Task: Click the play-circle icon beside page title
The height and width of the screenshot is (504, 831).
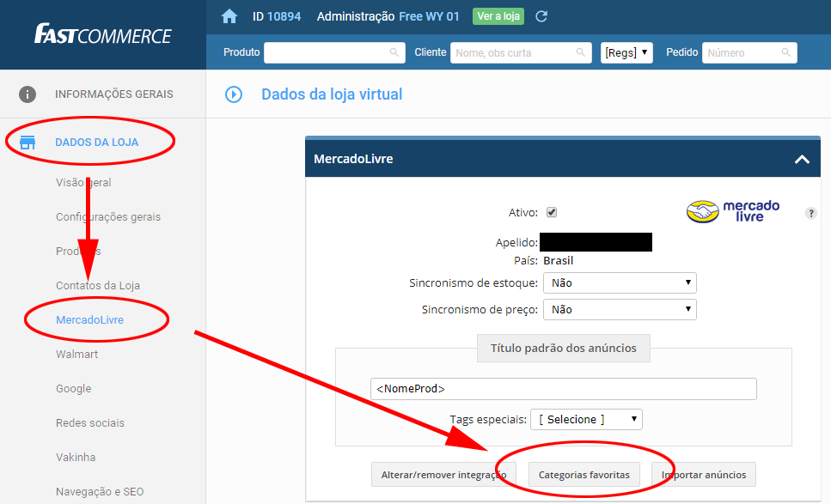Action: click(234, 94)
